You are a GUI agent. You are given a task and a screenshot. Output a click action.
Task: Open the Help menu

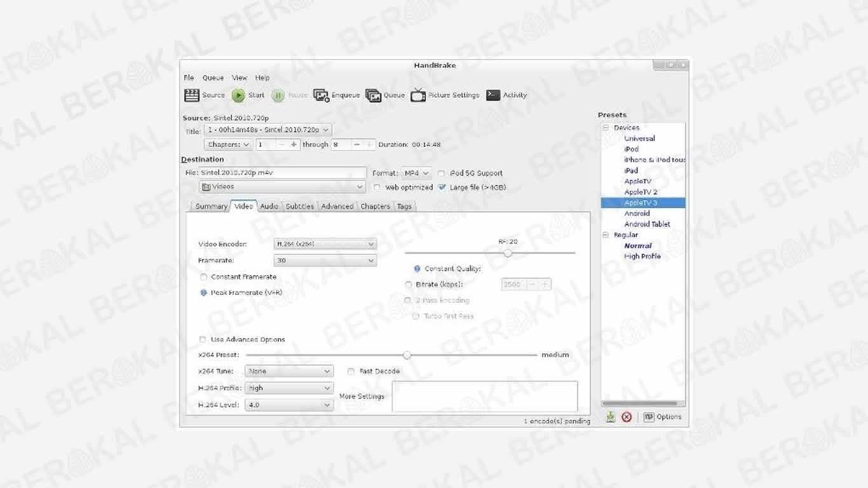(262, 78)
